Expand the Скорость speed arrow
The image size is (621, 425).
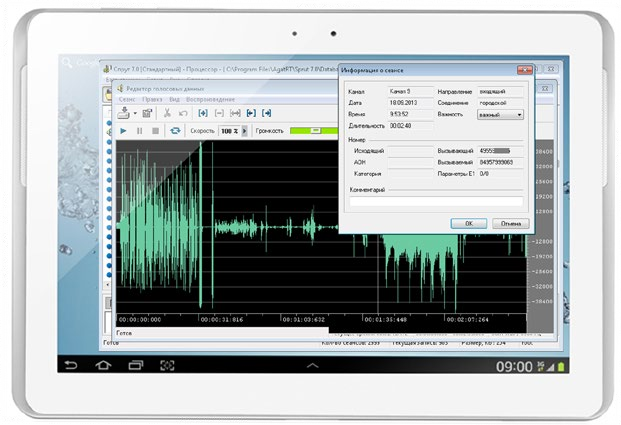coord(245,131)
